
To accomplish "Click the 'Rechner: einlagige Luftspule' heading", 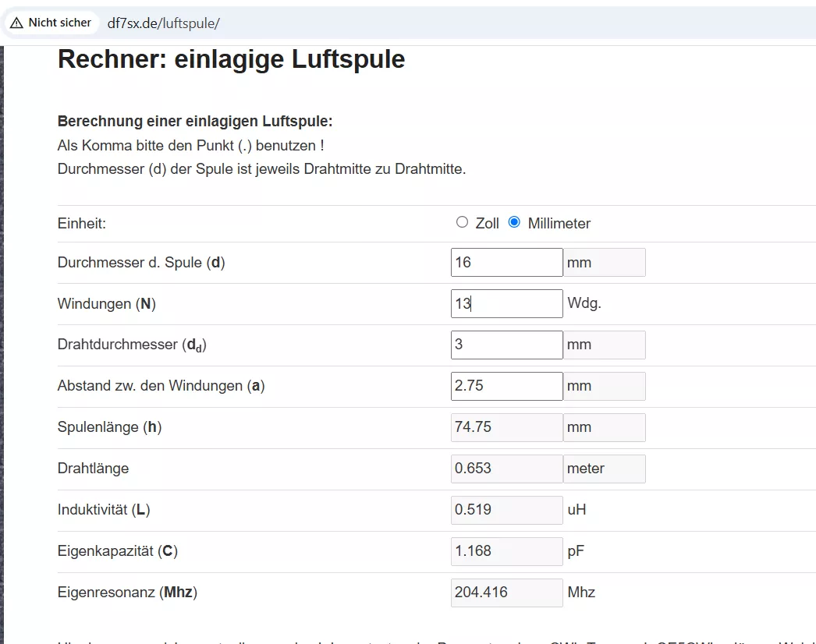I will point(231,59).
